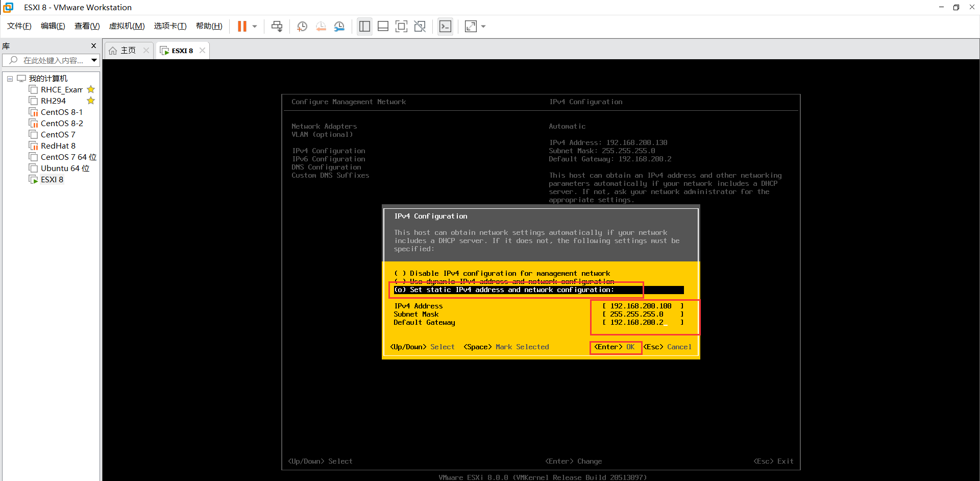Toggle the favorite star for RH294
The width and height of the screenshot is (980, 481).
click(91, 101)
